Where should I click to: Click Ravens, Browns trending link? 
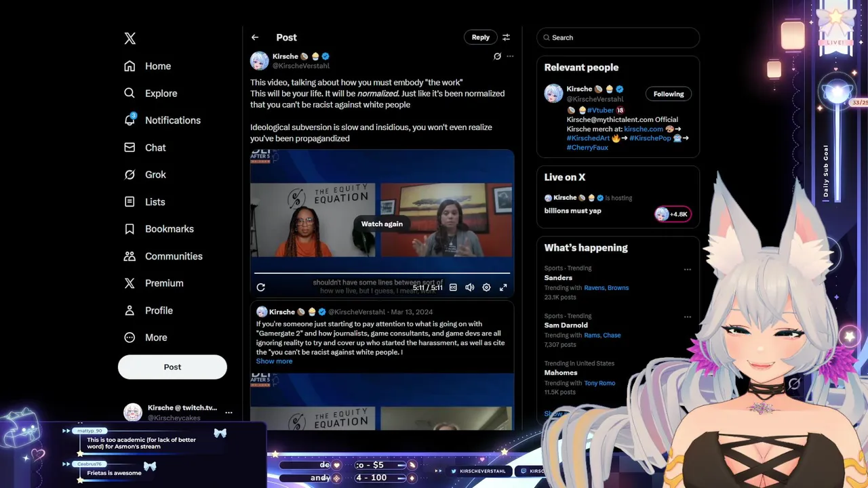(606, 288)
